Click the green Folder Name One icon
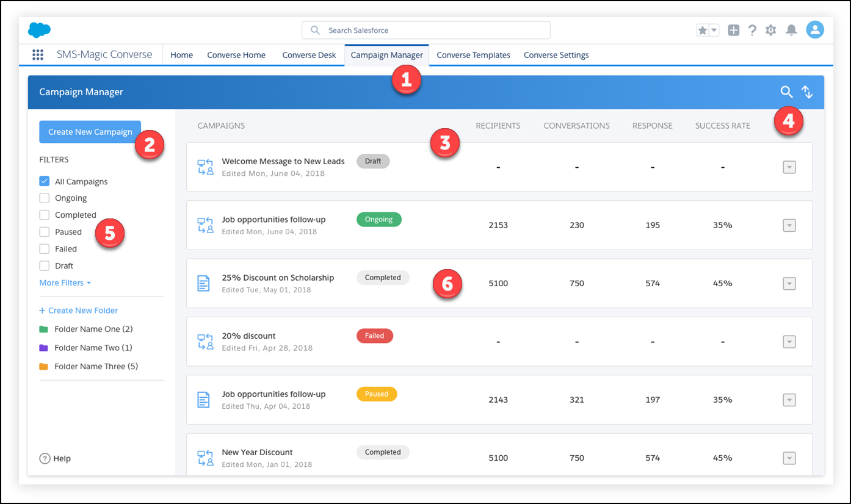The height and width of the screenshot is (504, 851). (43, 329)
